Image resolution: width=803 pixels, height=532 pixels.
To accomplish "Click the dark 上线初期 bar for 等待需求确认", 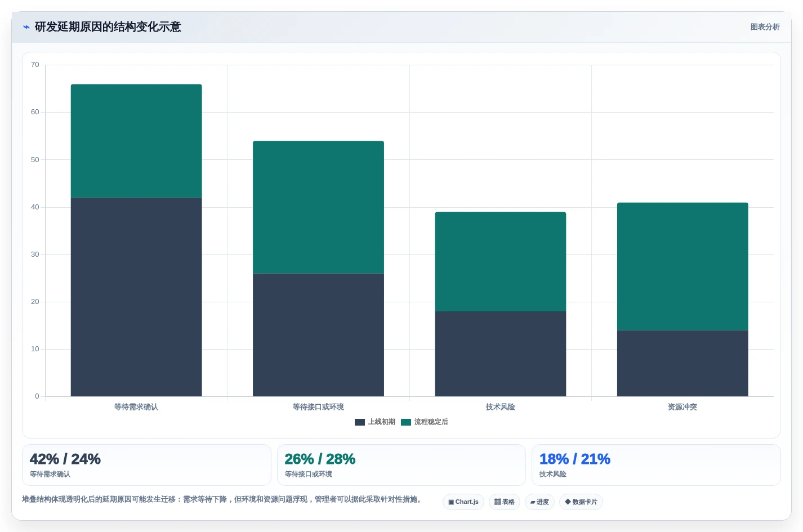I will (x=136, y=297).
